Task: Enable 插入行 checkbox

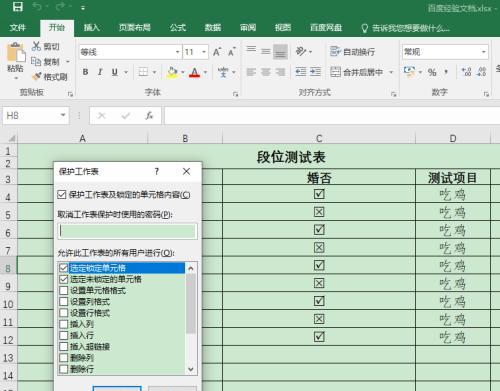Action: [x=64, y=335]
